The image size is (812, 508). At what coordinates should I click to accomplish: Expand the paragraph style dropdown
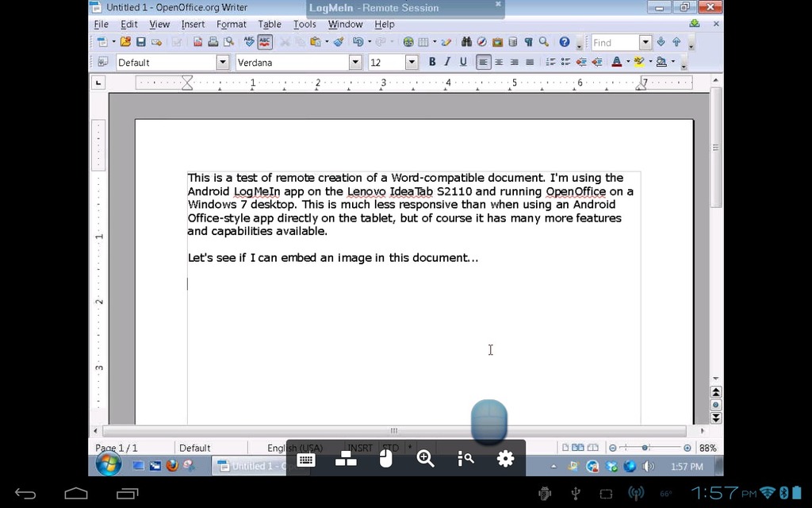click(x=223, y=62)
